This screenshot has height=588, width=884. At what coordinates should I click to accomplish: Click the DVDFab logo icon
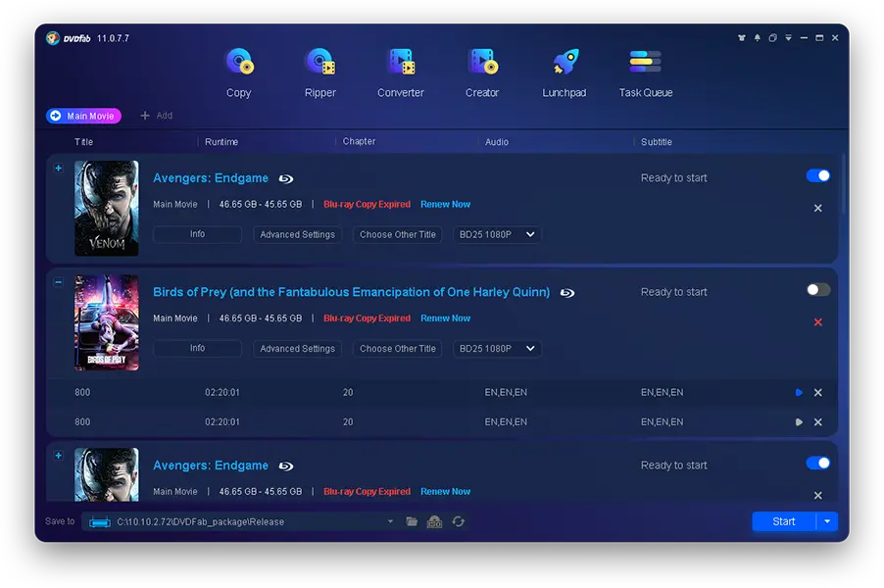[x=53, y=38]
